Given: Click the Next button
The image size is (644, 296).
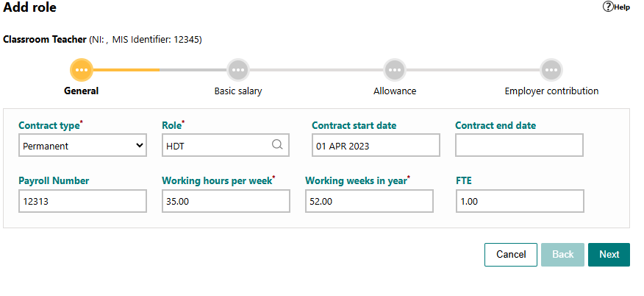Looking at the screenshot, I should click(x=609, y=255).
